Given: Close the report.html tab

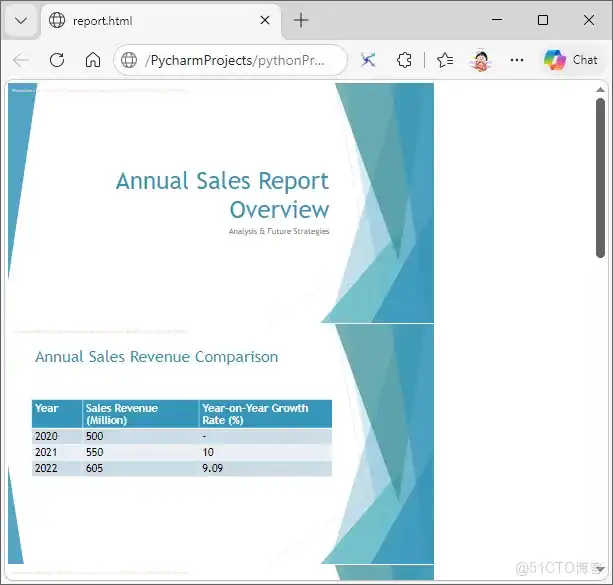Looking at the screenshot, I should point(266,20).
